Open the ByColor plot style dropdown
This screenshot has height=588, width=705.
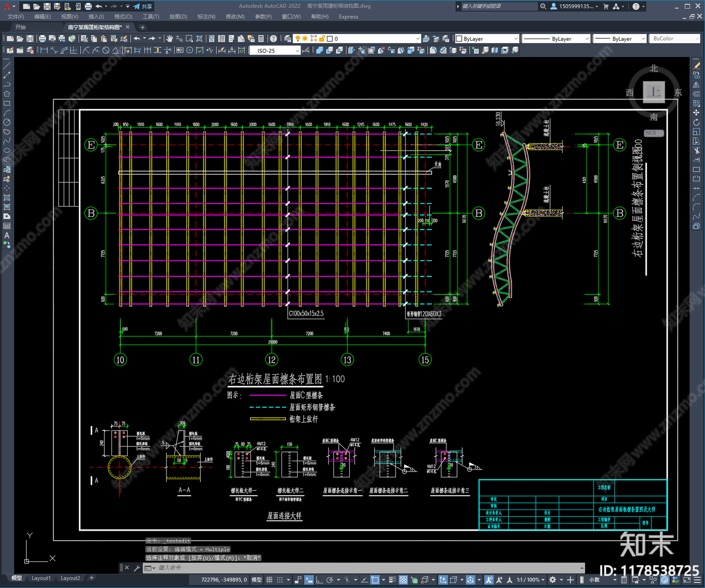[675, 39]
